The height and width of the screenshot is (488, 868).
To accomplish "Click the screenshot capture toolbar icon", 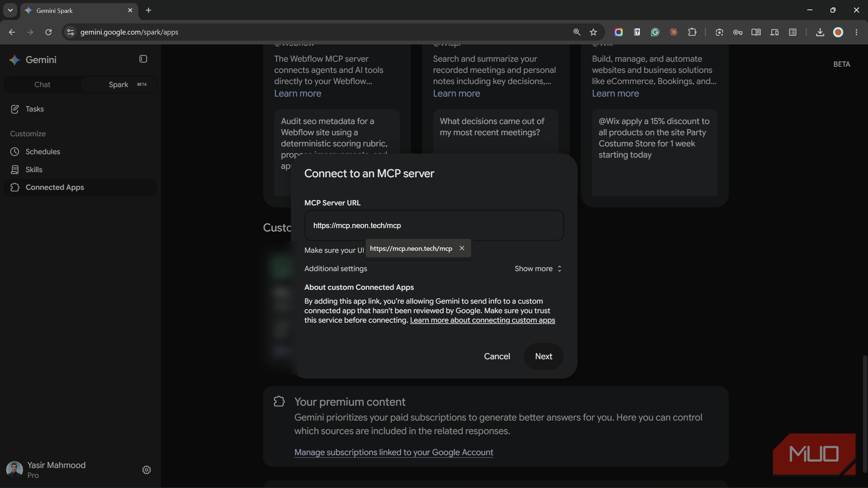I will click(719, 32).
